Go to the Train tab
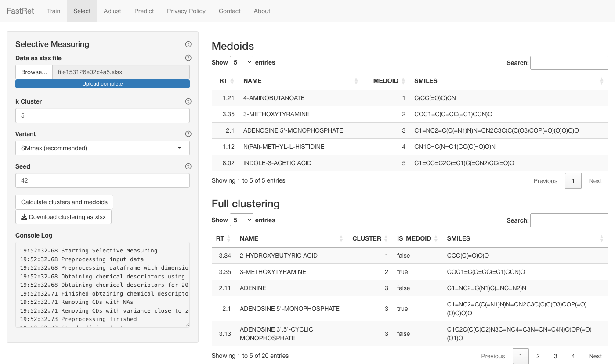This screenshot has width=615, height=364. pos(54,11)
